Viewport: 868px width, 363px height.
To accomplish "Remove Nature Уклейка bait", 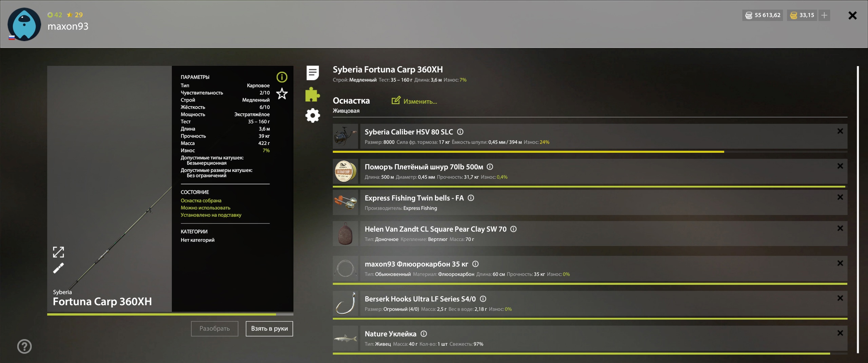I will (840, 333).
